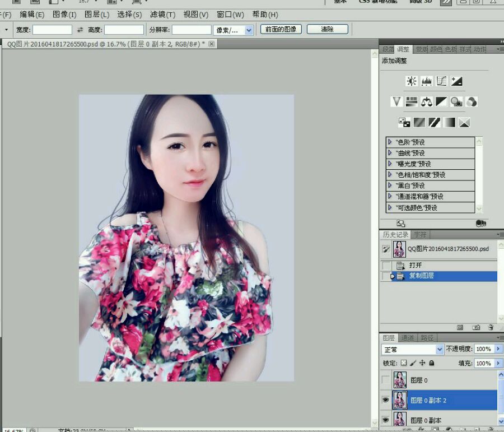The width and height of the screenshot is (504, 432).
Task: Show the hidden 图层 0 layer
Action: click(385, 379)
